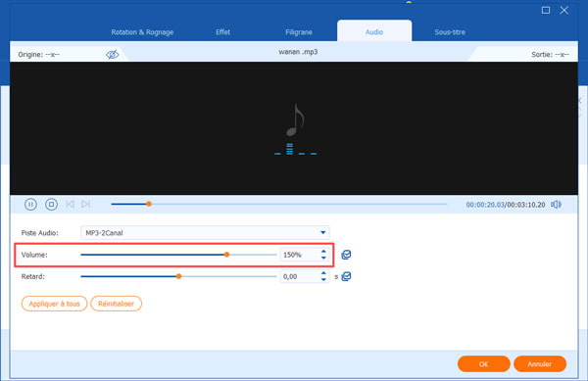Click the music note preview area
The height and width of the screenshot is (381, 588).
click(x=295, y=128)
